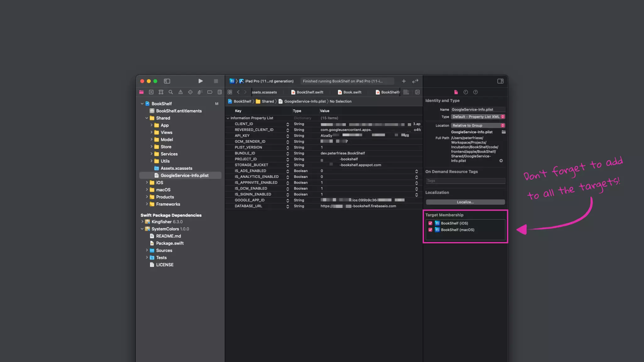
Task: Click the Run play button
Action: pos(200,81)
